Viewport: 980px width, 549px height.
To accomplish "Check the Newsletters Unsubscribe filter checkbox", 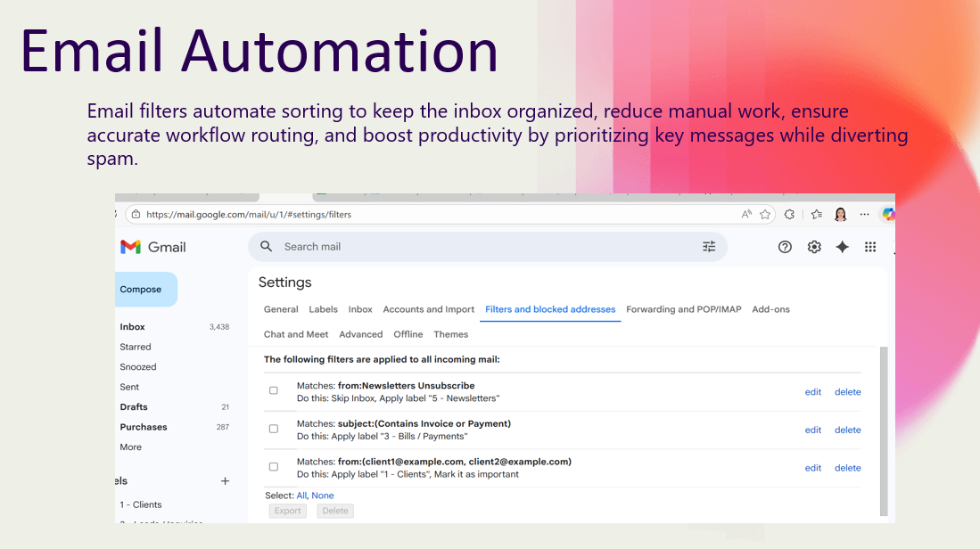I will tap(274, 391).
